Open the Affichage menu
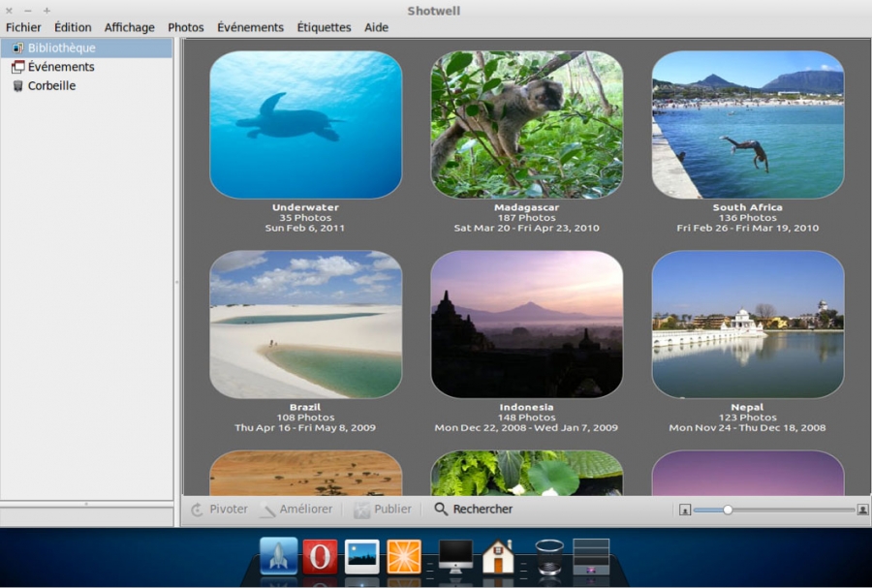872x588 pixels. tap(129, 27)
